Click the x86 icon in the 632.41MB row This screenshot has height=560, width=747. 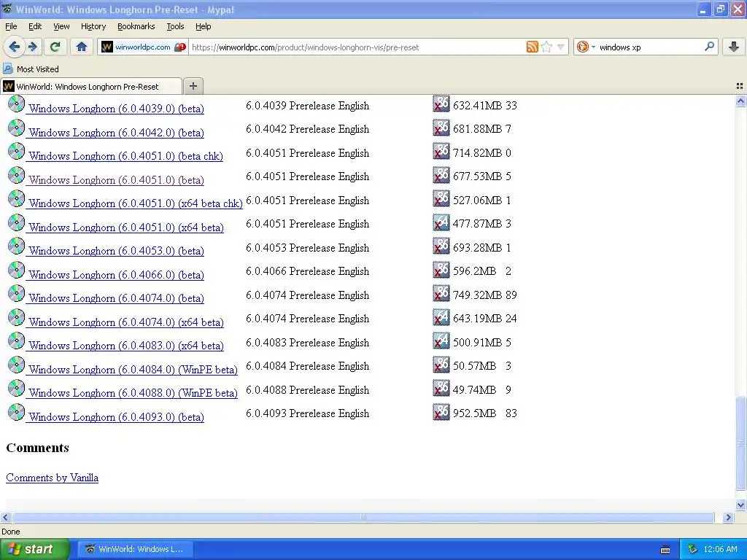(x=441, y=104)
